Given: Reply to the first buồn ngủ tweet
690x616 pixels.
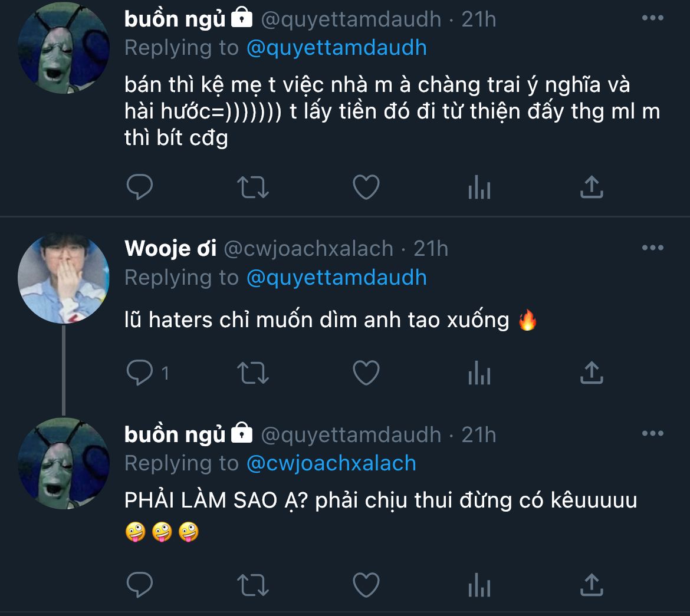Looking at the screenshot, I should pyautogui.click(x=140, y=187).
